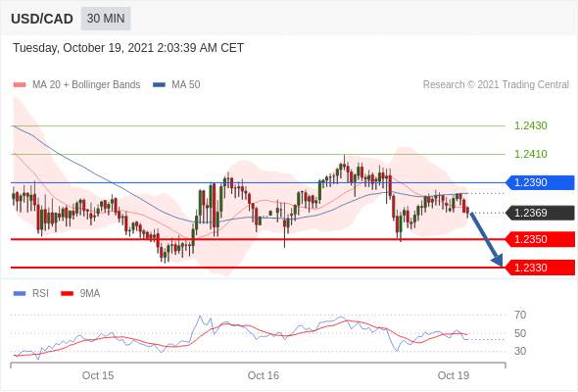The height and width of the screenshot is (392, 578).
Task: Click the 1.2410 resistance level label
Action: [x=530, y=154]
